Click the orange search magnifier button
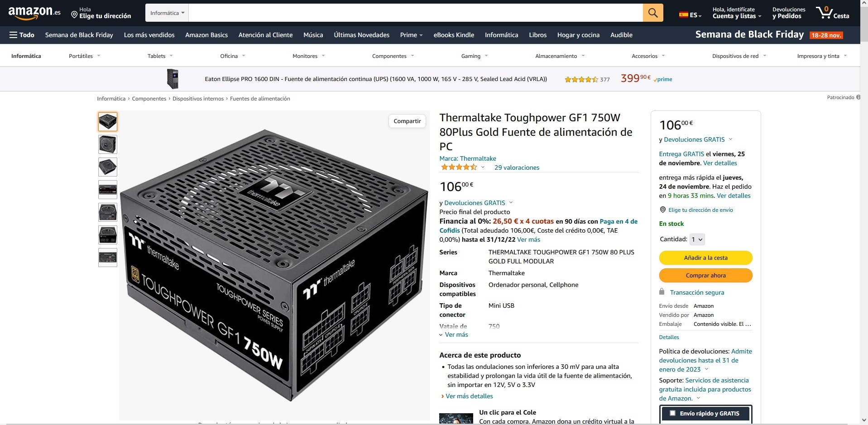Viewport: 868px width, 425px height. coord(652,13)
